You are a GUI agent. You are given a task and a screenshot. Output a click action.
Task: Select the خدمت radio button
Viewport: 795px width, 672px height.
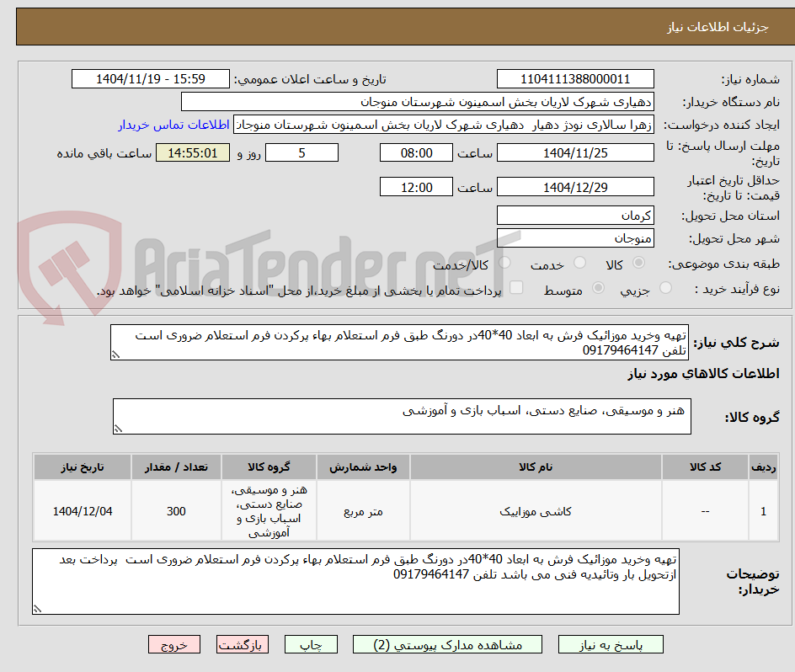pos(579,262)
